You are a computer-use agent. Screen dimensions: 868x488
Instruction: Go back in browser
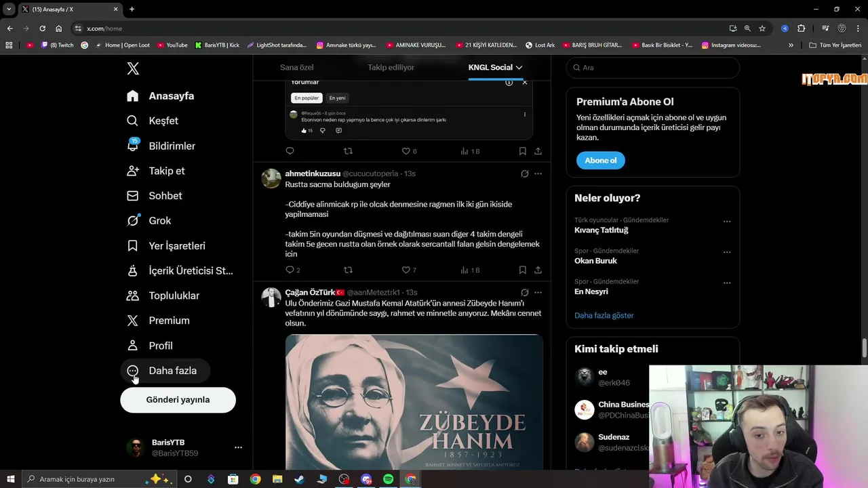coord(9,28)
